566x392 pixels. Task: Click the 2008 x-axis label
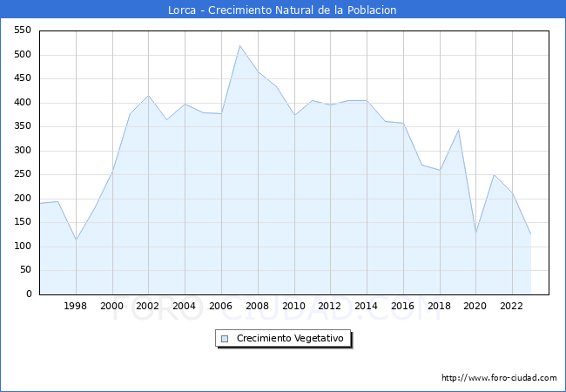point(257,306)
